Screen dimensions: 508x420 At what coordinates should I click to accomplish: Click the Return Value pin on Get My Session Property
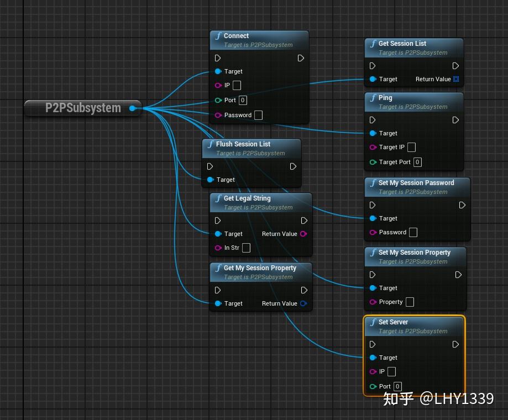click(x=305, y=303)
